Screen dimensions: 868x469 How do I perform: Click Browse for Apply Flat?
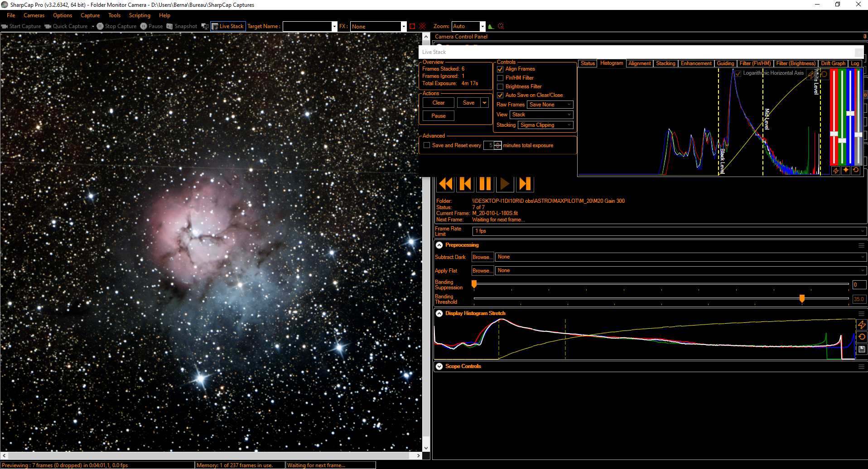point(482,271)
